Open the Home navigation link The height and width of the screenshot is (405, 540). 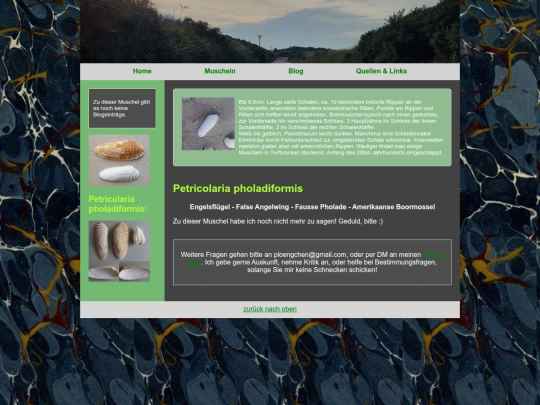click(142, 71)
